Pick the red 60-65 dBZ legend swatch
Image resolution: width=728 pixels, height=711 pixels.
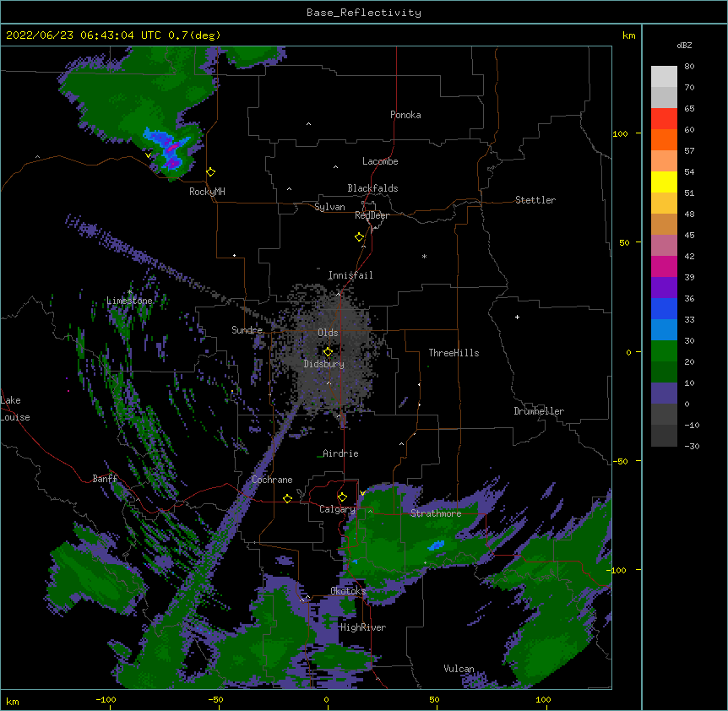[x=664, y=118]
